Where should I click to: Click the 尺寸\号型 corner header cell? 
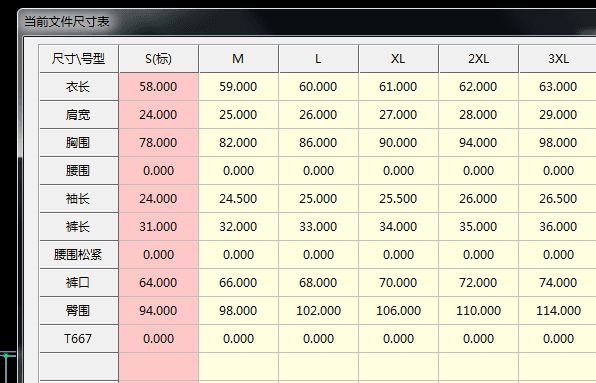click(x=79, y=59)
